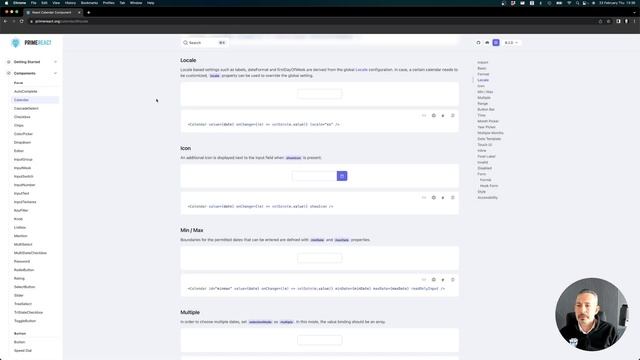Image resolution: width=640 pixels, height=360 pixels.
Task: Jump to Hook Form in page outline
Action: (x=489, y=186)
